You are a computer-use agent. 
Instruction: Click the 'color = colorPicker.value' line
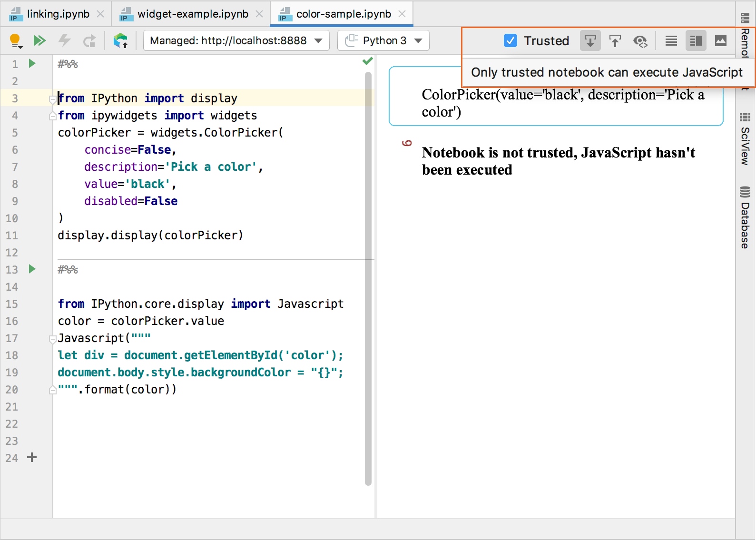pos(141,321)
